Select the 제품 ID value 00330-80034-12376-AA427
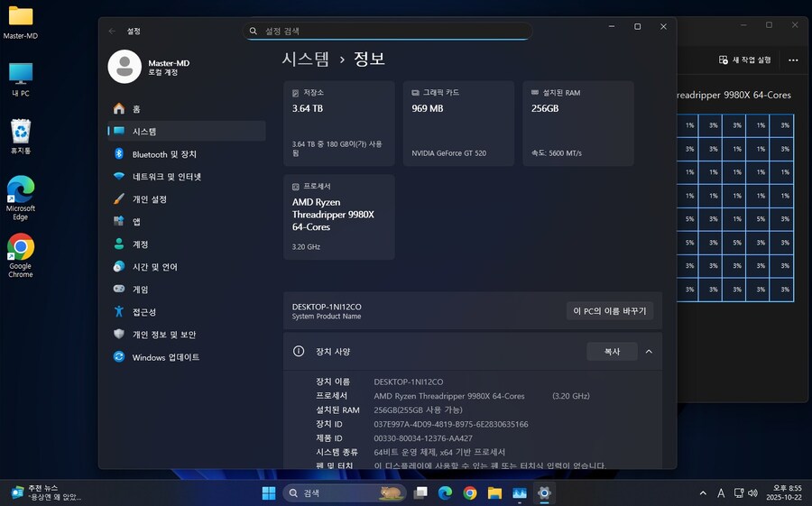Viewport: 812px width, 506px height. tap(423, 438)
